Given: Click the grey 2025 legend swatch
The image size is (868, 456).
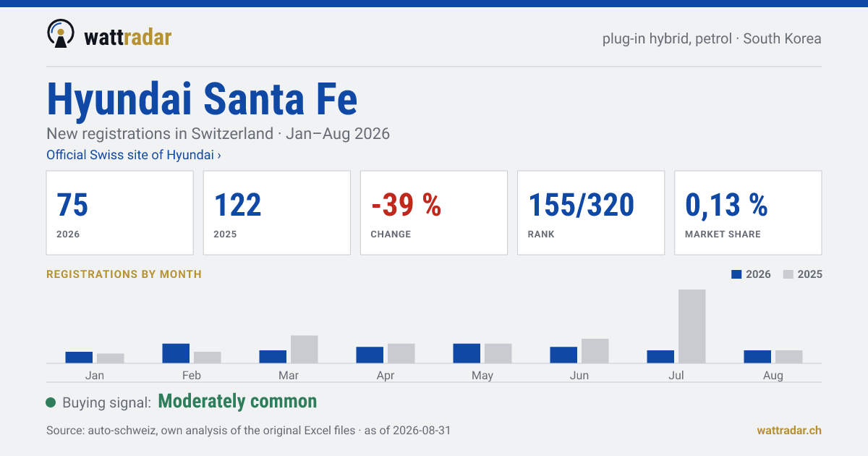Looking at the screenshot, I should [x=789, y=274].
